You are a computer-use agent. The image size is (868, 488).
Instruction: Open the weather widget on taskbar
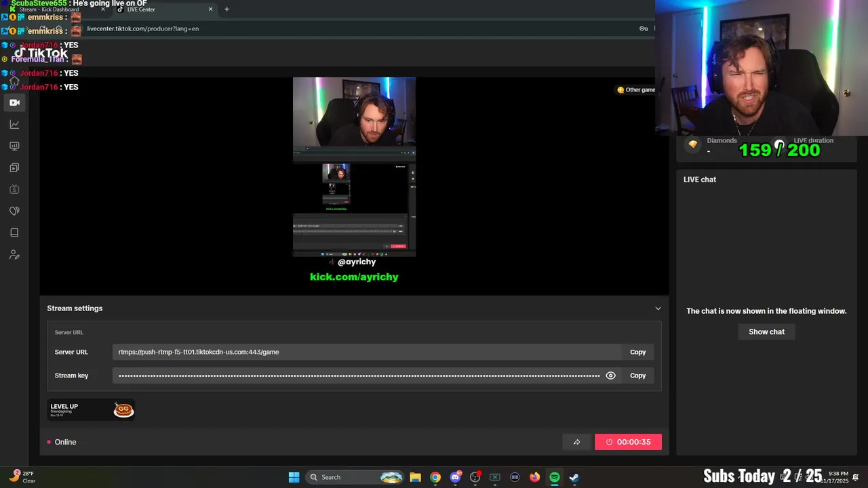click(x=22, y=477)
